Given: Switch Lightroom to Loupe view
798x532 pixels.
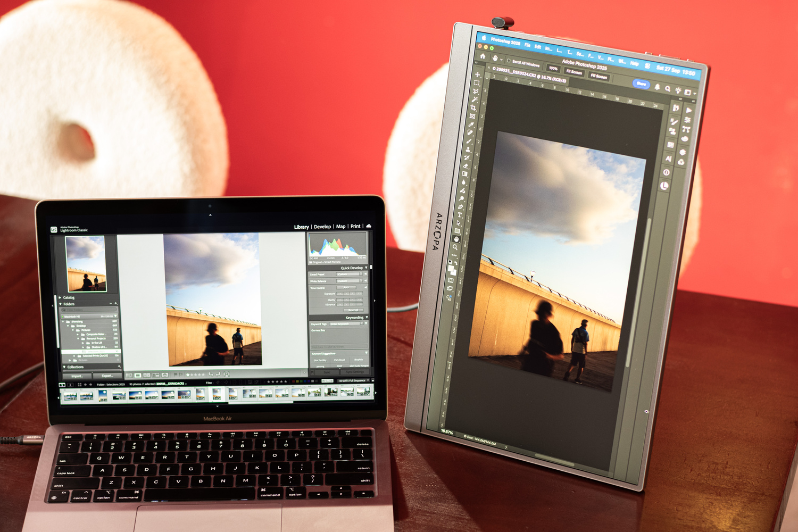Looking at the screenshot, I should [138, 375].
